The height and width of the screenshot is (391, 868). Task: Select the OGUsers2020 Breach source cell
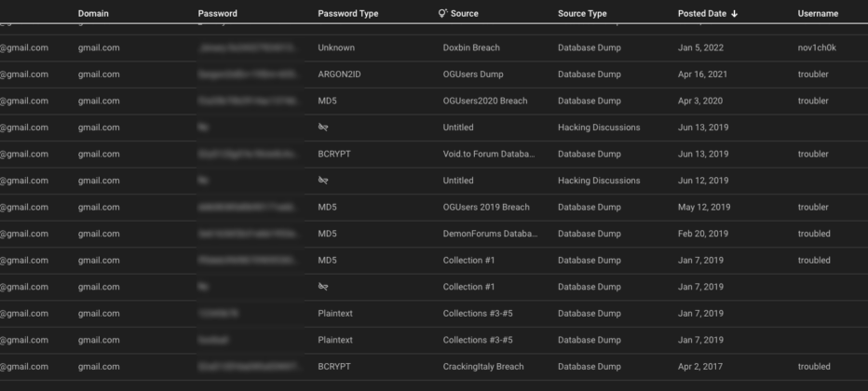[485, 101]
